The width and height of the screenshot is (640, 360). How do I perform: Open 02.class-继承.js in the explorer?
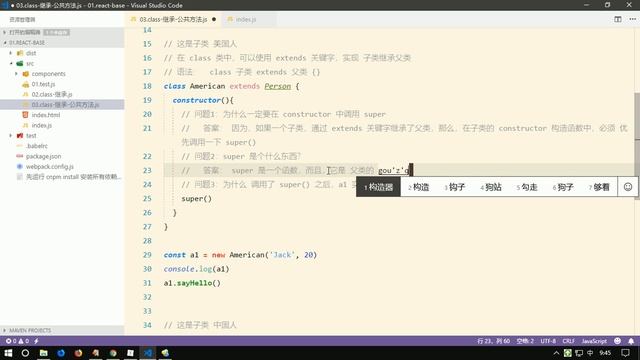coord(52,94)
